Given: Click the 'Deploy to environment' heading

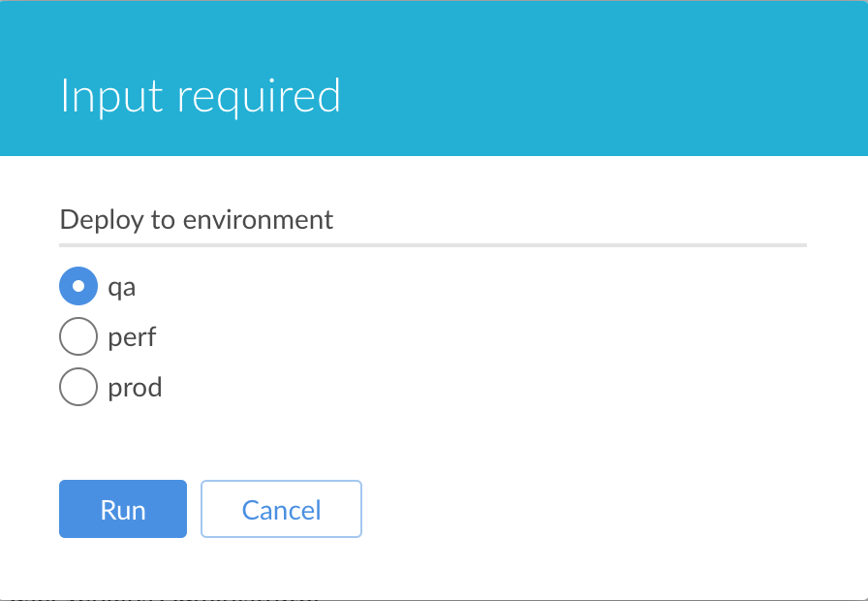Looking at the screenshot, I should tap(197, 219).
